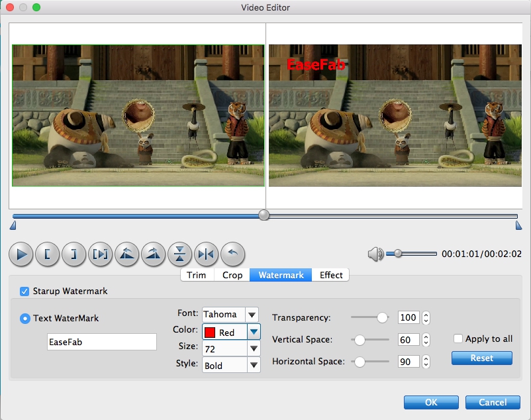
Task: Click the red color swatch
Action: coord(210,333)
